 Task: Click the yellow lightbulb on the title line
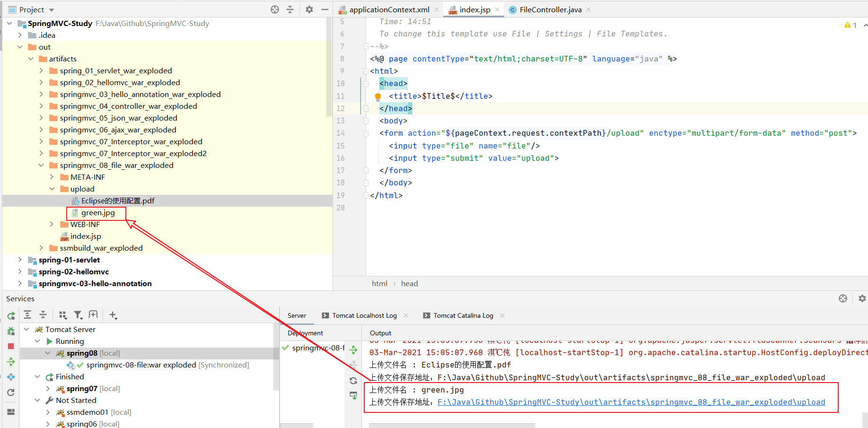coord(378,96)
